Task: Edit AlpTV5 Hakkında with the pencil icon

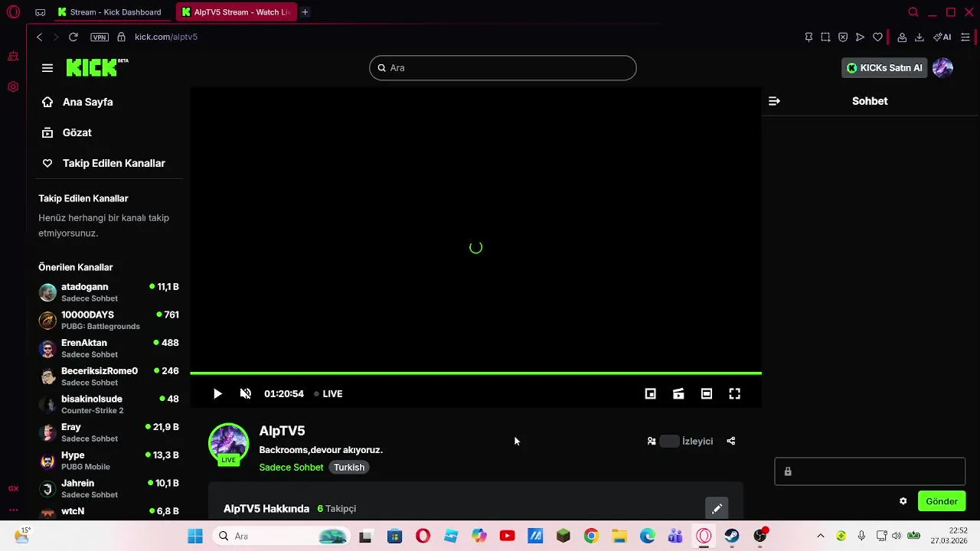Action: pyautogui.click(x=717, y=509)
